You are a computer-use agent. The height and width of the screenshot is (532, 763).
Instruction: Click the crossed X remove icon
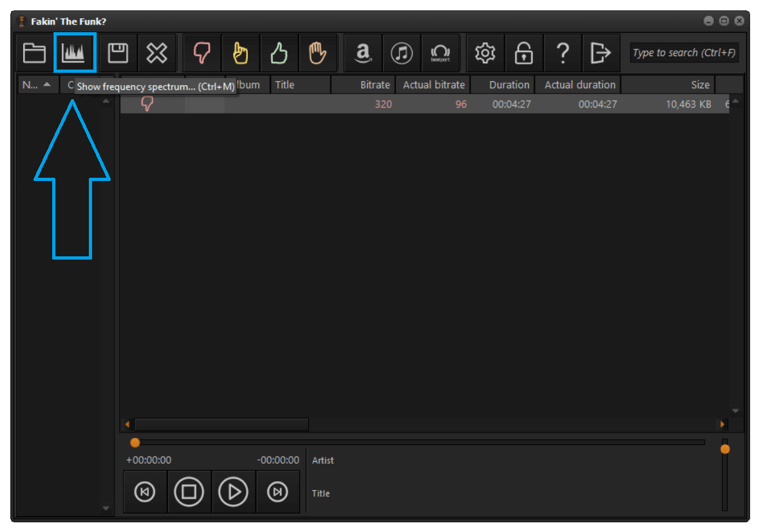(x=157, y=53)
